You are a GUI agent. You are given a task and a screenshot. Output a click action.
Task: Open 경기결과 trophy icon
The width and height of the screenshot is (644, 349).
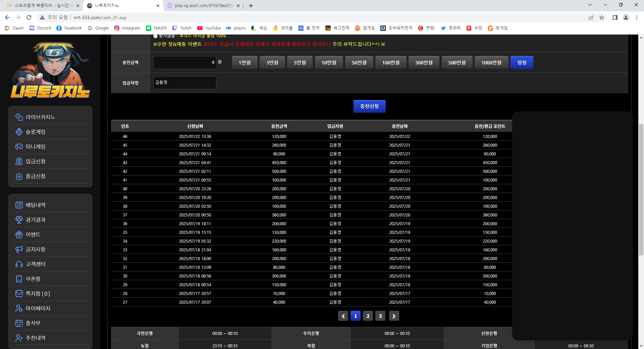[19, 220]
